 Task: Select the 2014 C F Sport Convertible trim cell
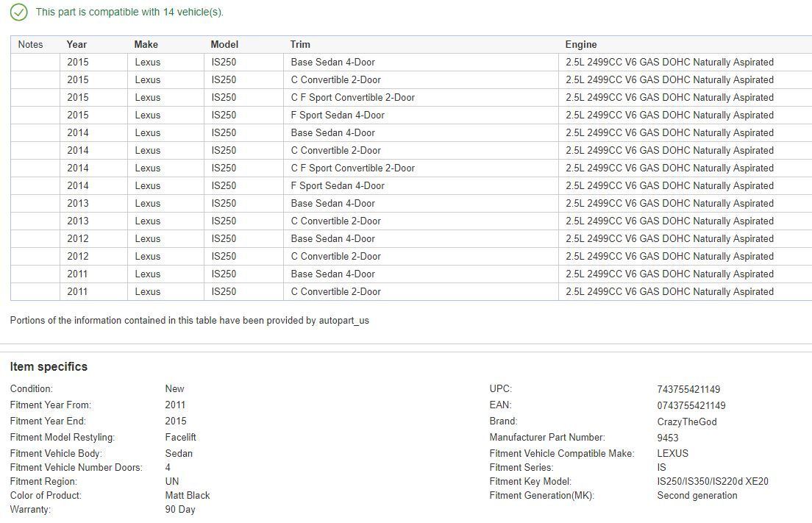[352, 168]
